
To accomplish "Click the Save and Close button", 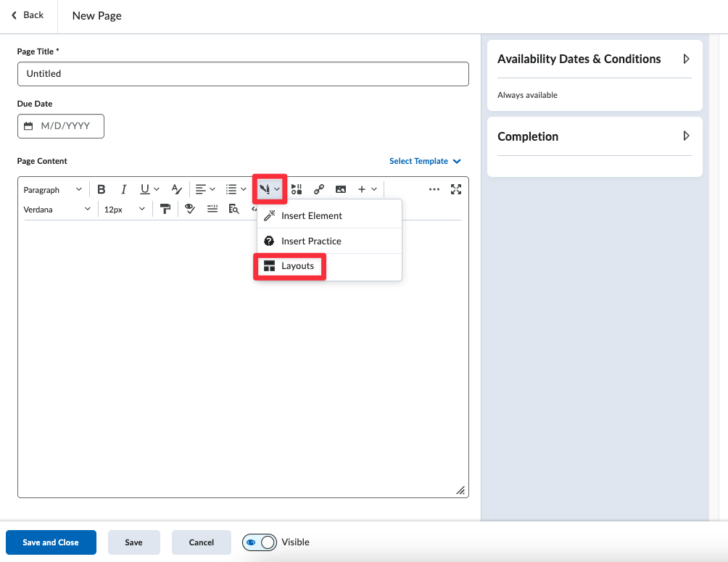I will point(51,542).
